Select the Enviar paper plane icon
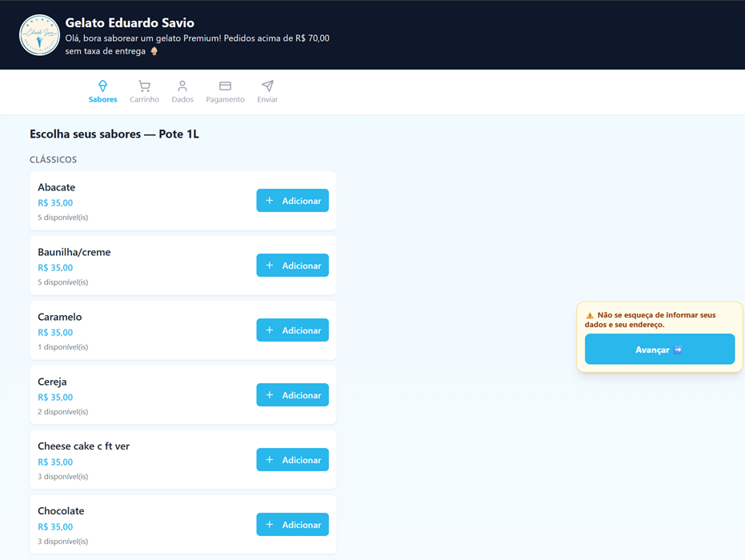This screenshot has width=745, height=560. tap(267, 86)
